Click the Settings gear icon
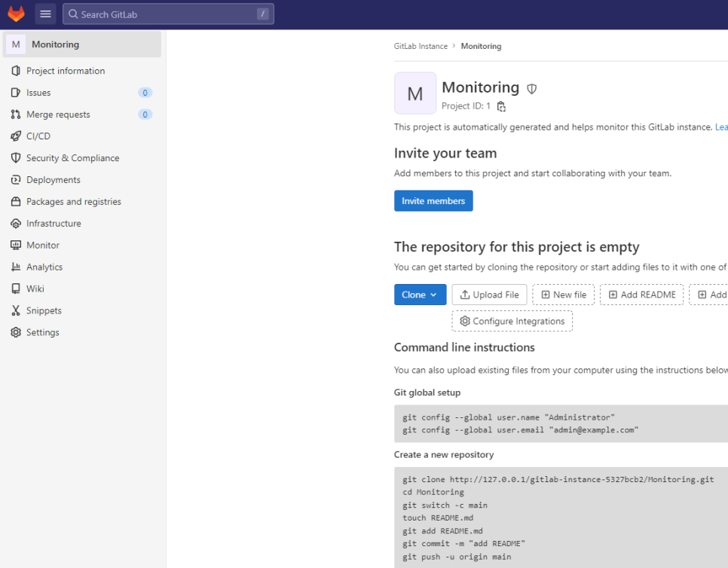The width and height of the screenshot is (728, 568). coord(16,332)
